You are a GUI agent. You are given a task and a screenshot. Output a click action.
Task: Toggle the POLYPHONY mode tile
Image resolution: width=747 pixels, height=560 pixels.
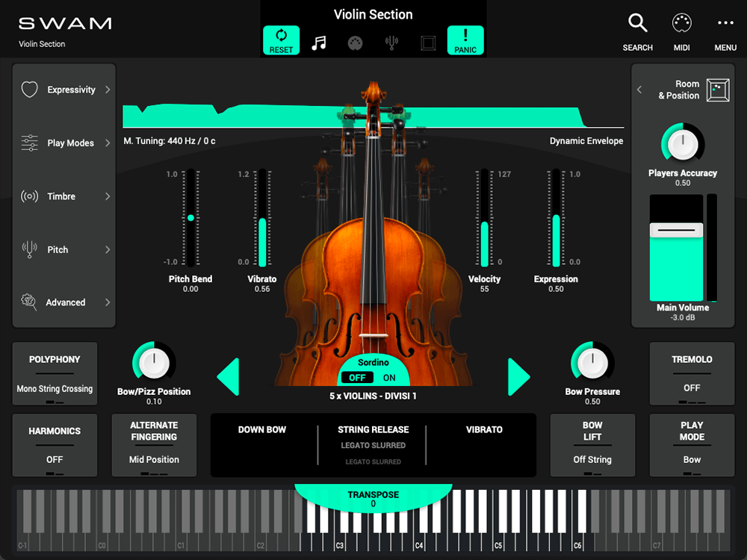tap(55, 373)
